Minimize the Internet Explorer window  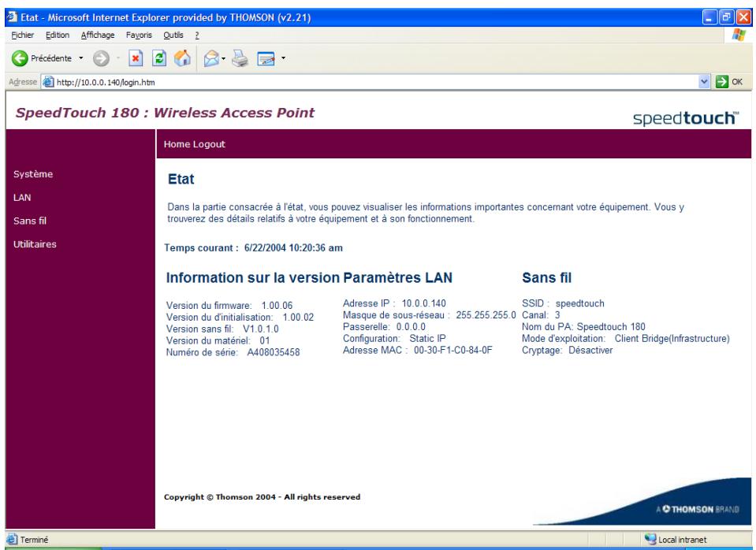click(x=709, y=18)
